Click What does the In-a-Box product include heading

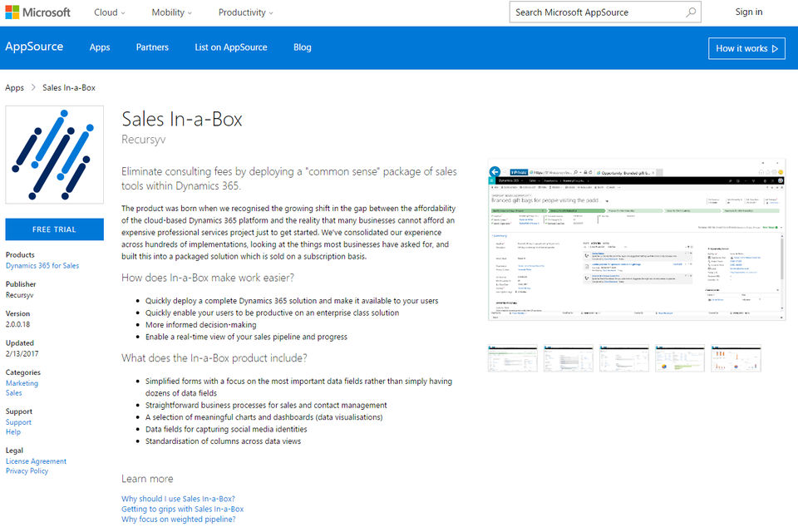pos(214,358)
